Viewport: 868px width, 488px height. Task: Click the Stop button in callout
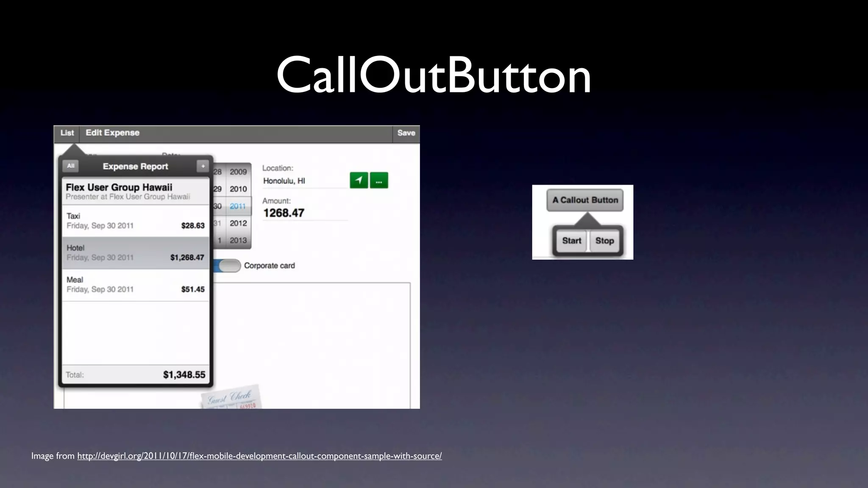tap(604, 241)
